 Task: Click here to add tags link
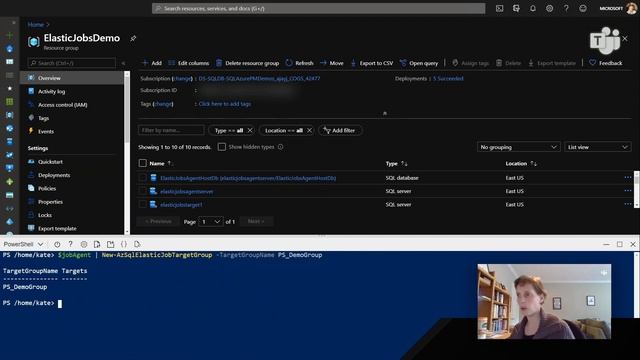point(224,104)
